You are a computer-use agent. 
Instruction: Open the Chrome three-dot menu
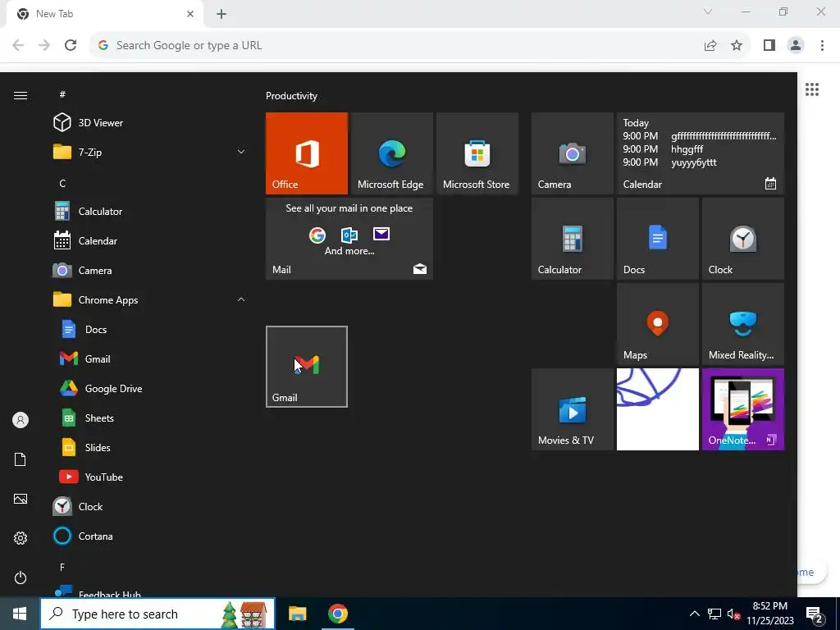click(822, 46)
